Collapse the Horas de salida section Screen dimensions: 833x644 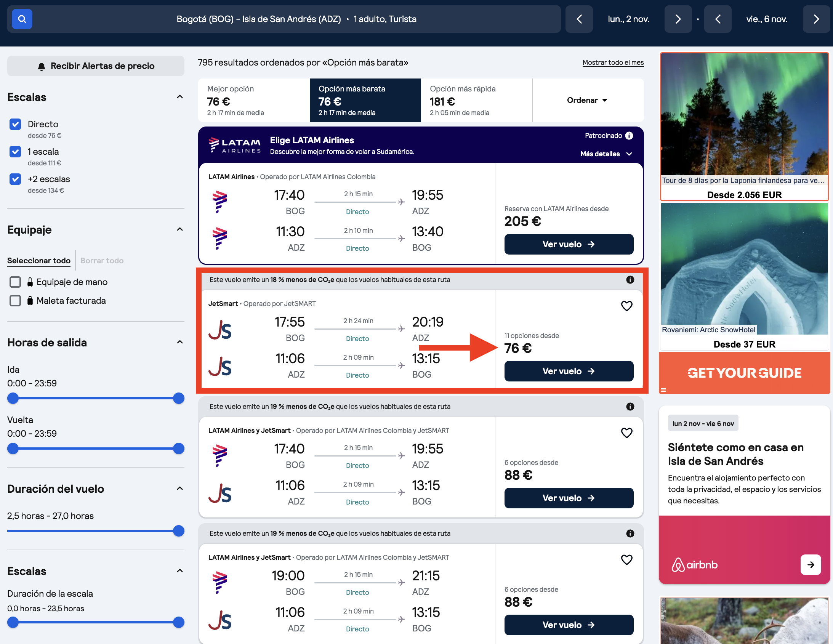click(x=180, y=342)
